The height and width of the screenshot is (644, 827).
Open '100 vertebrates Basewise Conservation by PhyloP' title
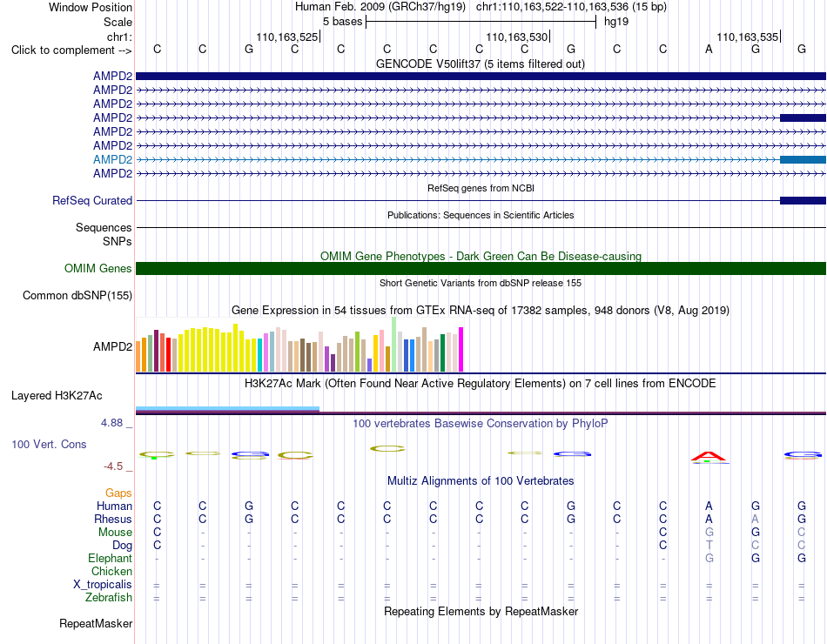coord(481,424)
